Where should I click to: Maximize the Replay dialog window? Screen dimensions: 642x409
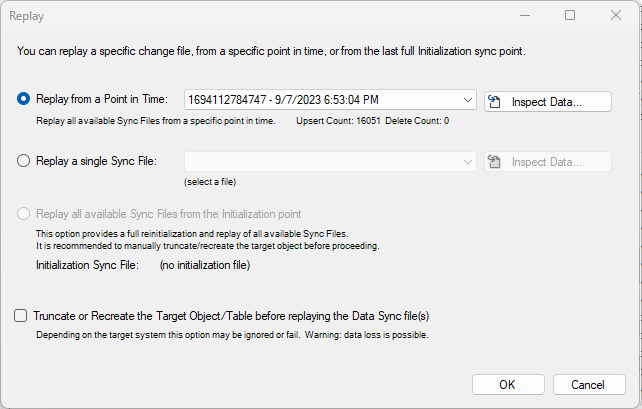click(x=570, y=16)
